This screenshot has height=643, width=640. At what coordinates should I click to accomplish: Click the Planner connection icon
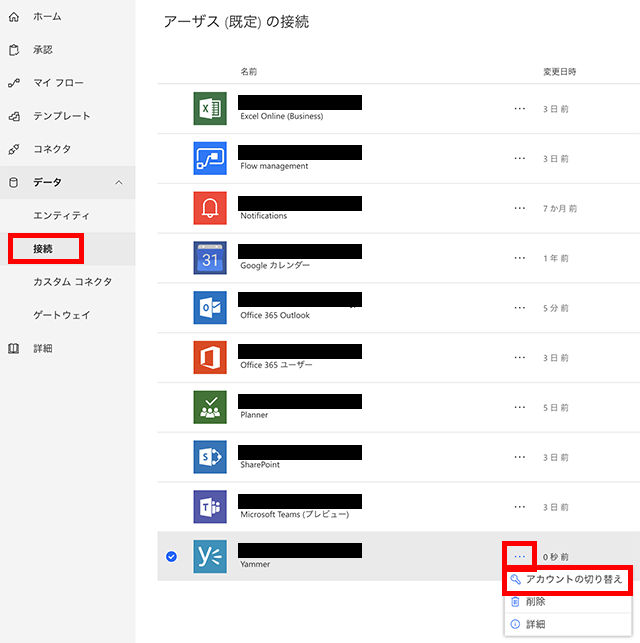click(x=210, y=407)
